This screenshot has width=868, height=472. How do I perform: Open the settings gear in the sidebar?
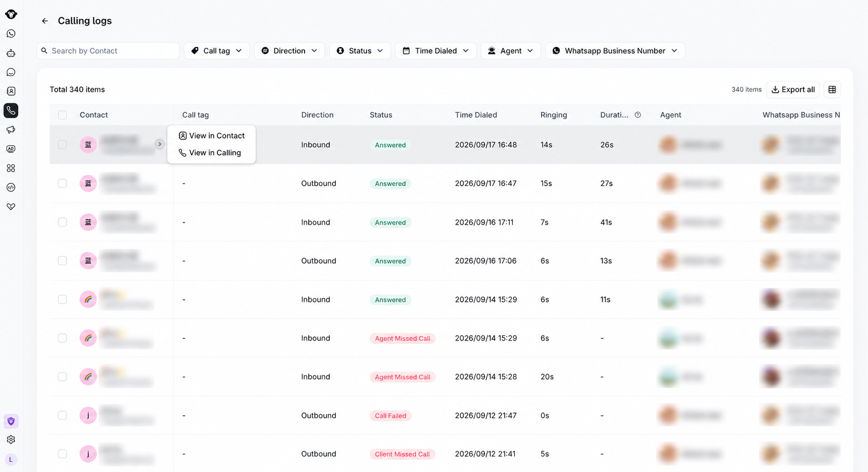click(x=11, y=439)
